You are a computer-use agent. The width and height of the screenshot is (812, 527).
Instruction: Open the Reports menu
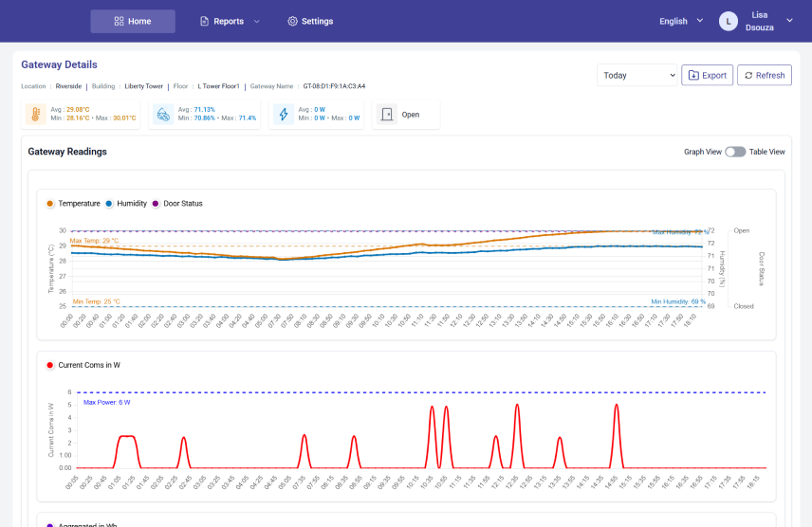229,21
